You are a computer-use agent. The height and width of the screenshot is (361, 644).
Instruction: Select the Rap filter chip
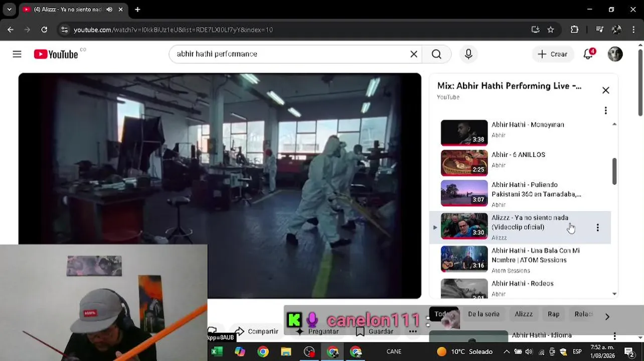553,314
